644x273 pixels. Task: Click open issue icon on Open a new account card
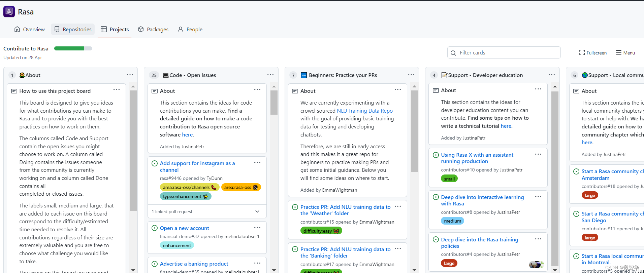click(x=155, y=228)
